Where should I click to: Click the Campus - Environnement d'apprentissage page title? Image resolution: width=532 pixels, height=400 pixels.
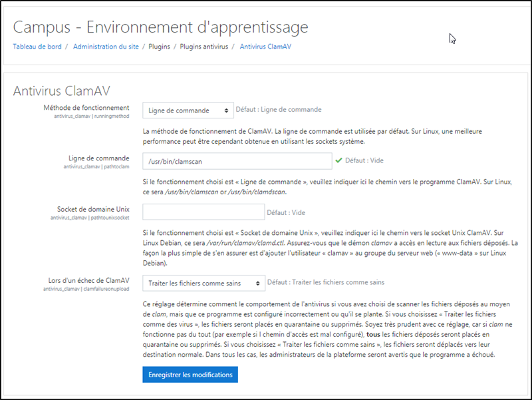tap(160, 27)
